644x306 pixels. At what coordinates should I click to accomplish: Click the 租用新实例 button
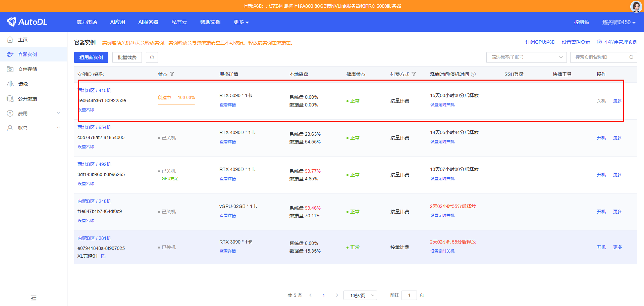pos(91,57)
